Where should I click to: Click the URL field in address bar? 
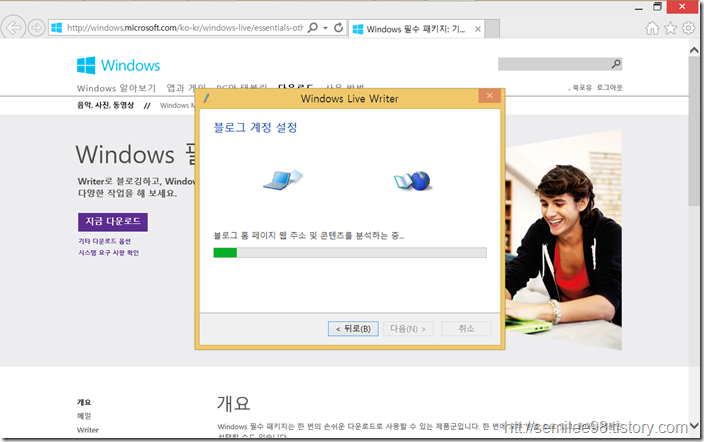(185, 28)
